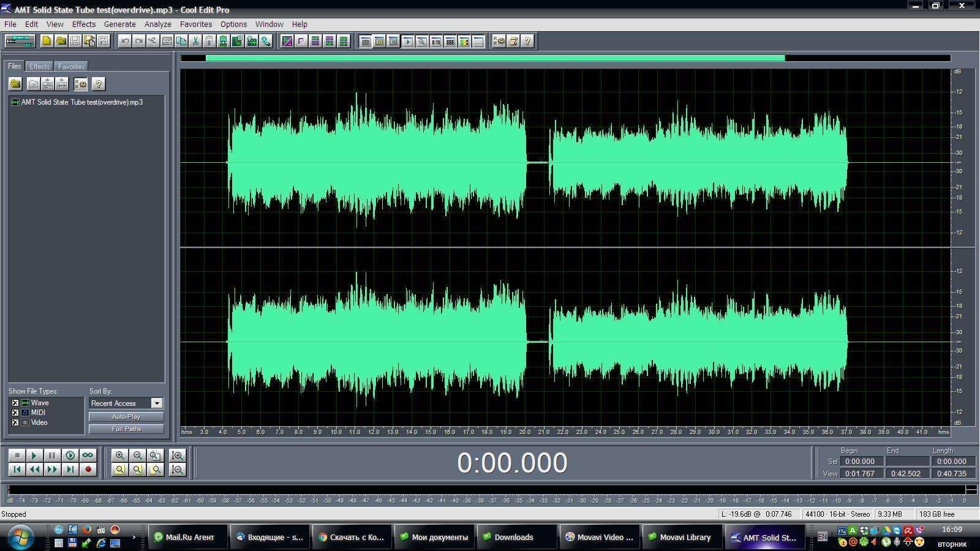Viewport: 980px width, 551px height.
Task: Click the vertical zoom out icon
Action: (178, 470)
